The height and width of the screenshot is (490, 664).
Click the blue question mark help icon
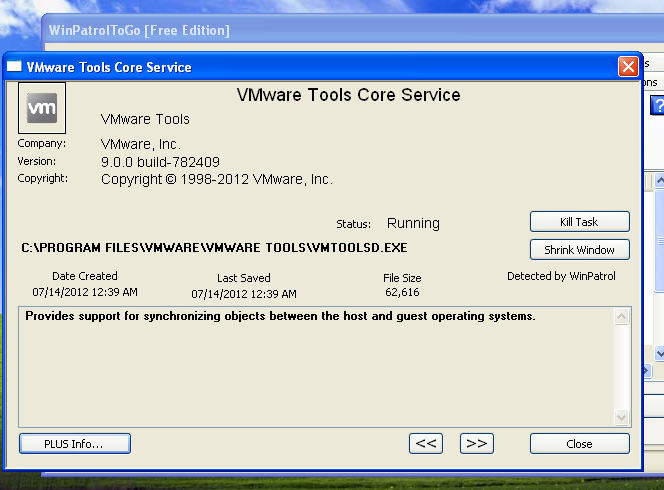tap(658, 106)
